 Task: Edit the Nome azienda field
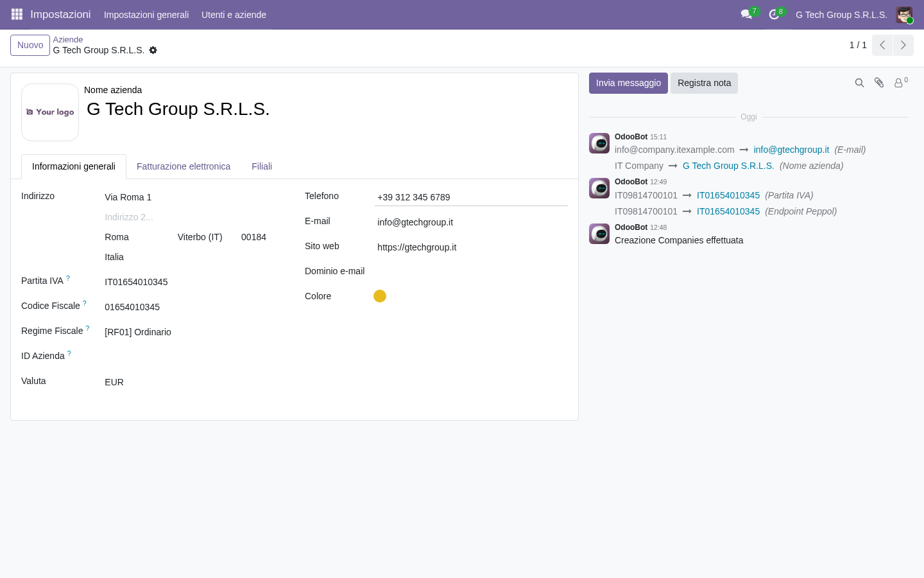pos(326,109)
